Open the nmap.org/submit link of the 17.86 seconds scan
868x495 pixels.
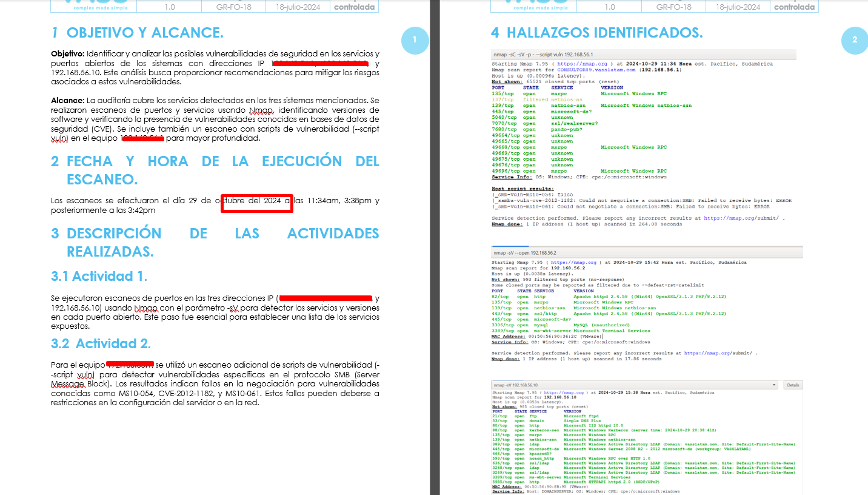point(718,353)
